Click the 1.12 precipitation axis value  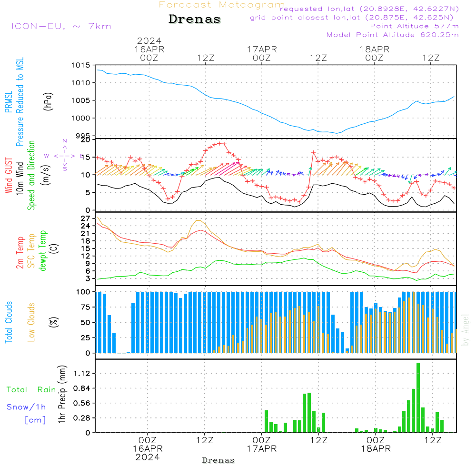82,373
